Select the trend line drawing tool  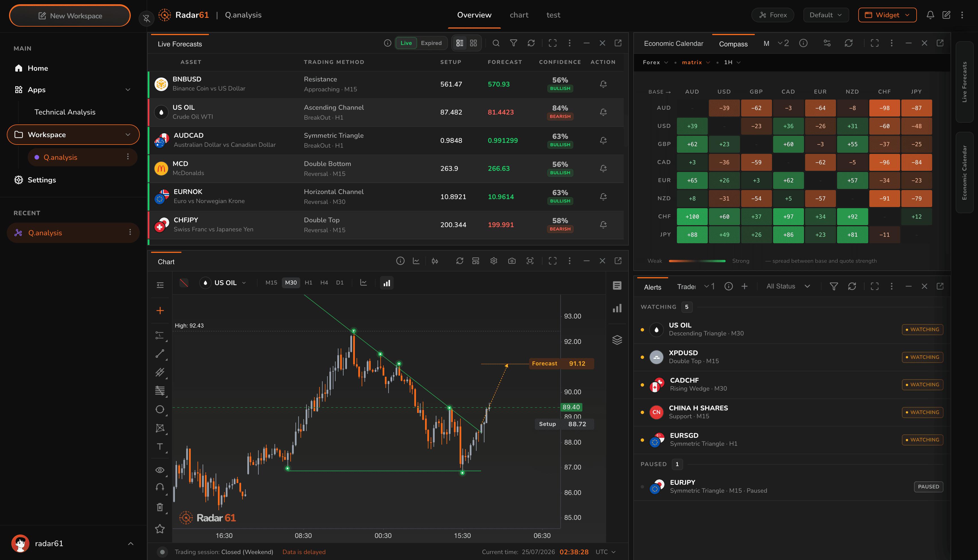pos(160,354)
